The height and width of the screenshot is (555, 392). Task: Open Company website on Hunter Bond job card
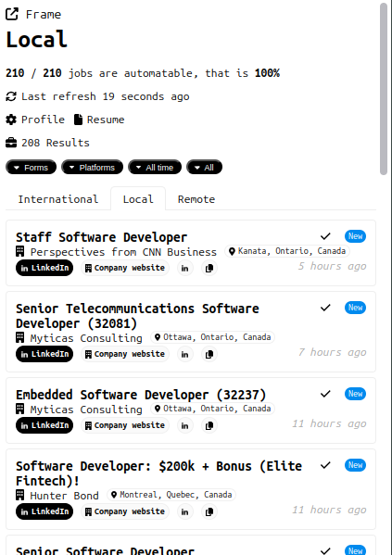coord(125,511)
